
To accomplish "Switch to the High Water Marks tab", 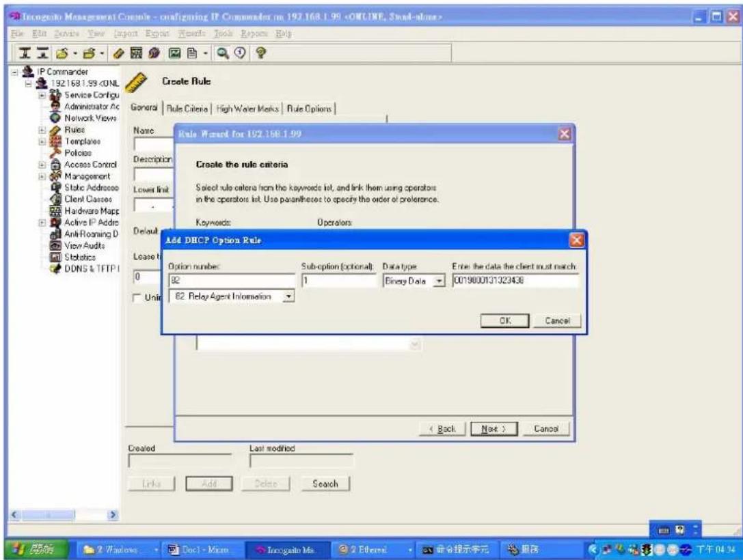I will point(247,109).
